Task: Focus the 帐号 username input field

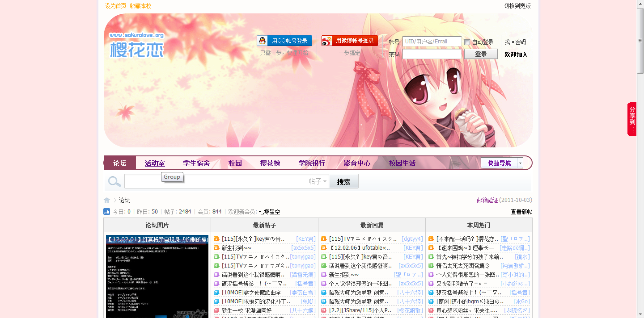Action: point(432,42)
